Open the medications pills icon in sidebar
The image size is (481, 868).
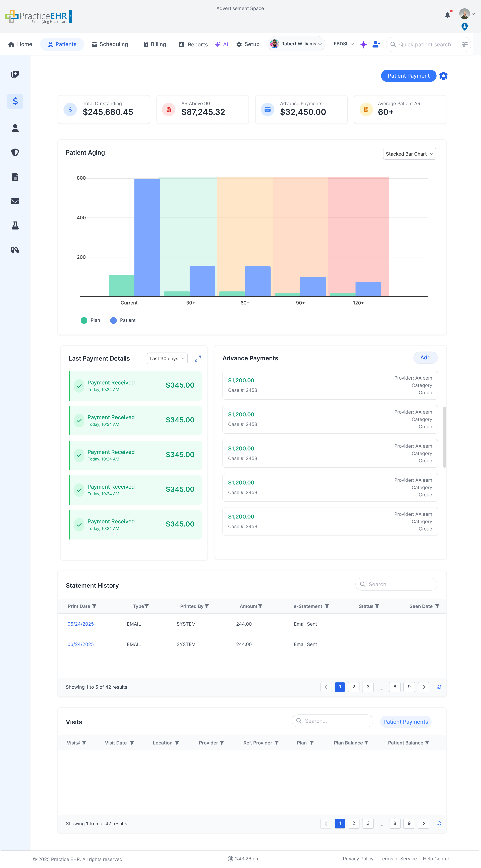tap(15, 250)
